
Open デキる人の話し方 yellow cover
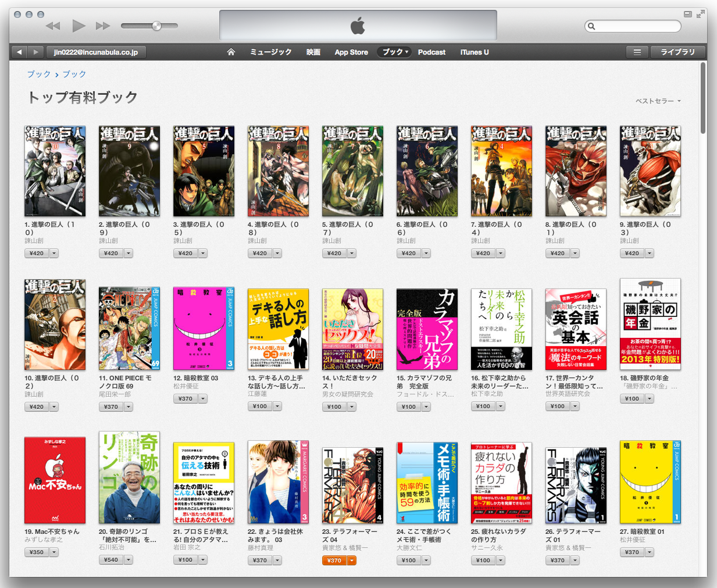[278, 329]
